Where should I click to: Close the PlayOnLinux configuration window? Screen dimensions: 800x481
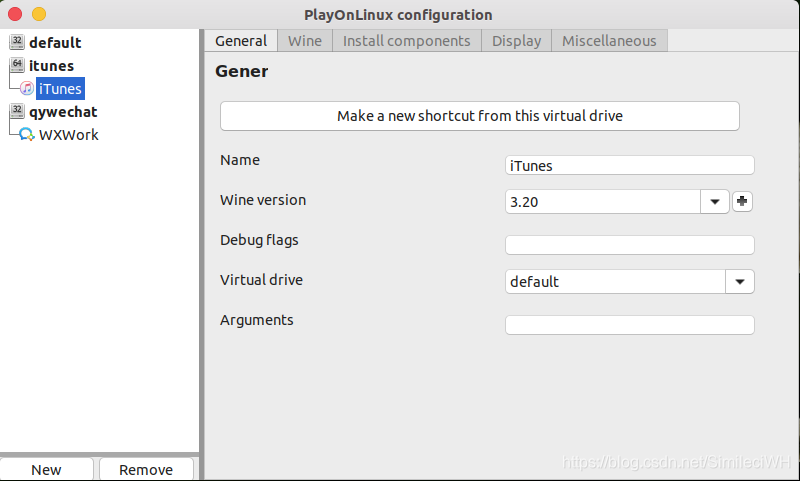15,14
